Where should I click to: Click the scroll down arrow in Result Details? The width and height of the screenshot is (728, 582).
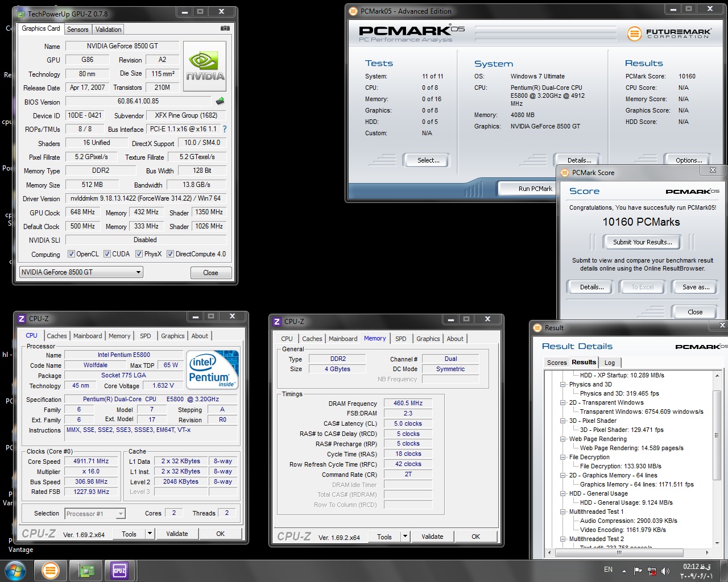point(717,543)
